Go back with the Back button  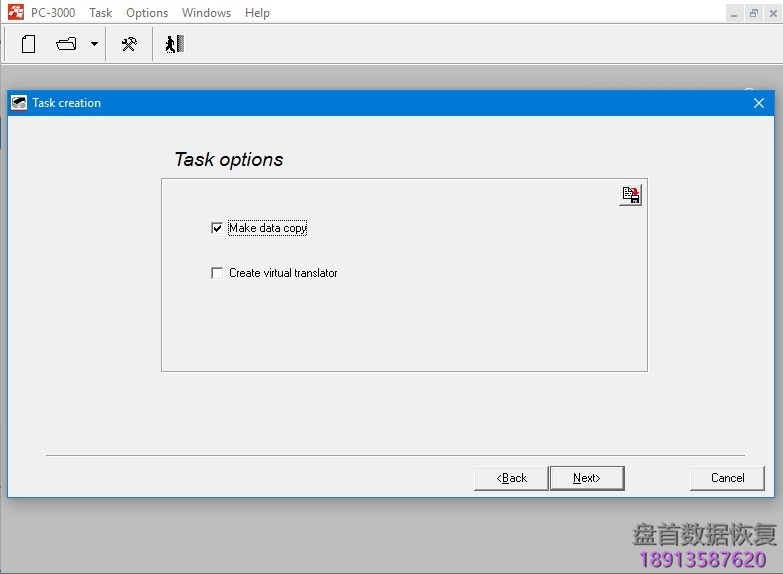point(511,478)
